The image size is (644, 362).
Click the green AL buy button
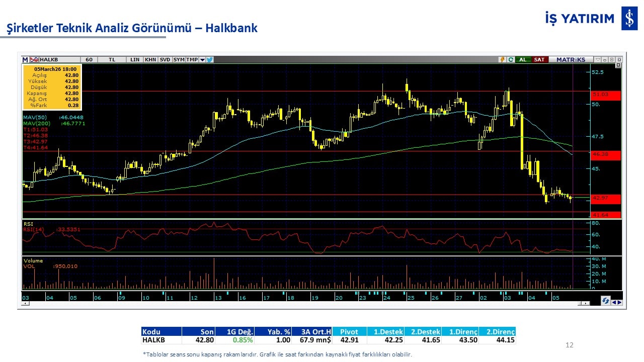(x=523, y=59)
